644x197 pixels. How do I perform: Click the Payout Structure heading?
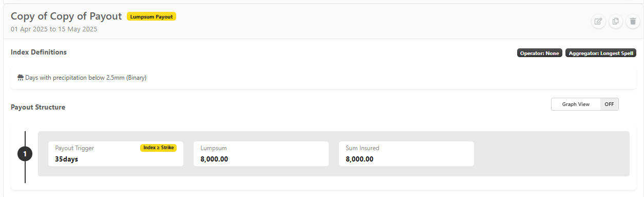[38, 107]
